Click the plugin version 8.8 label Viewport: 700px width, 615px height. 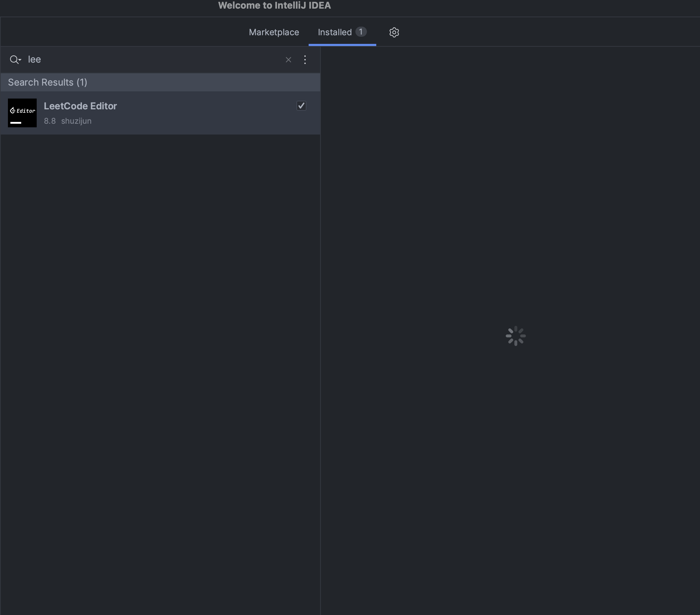(x=50, y=121)
